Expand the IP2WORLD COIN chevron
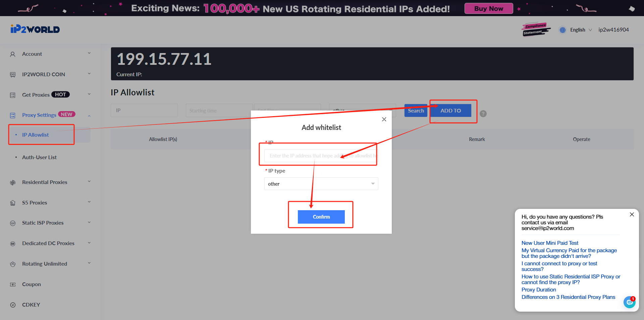This screenshot has width=644, height=320. 89,74
